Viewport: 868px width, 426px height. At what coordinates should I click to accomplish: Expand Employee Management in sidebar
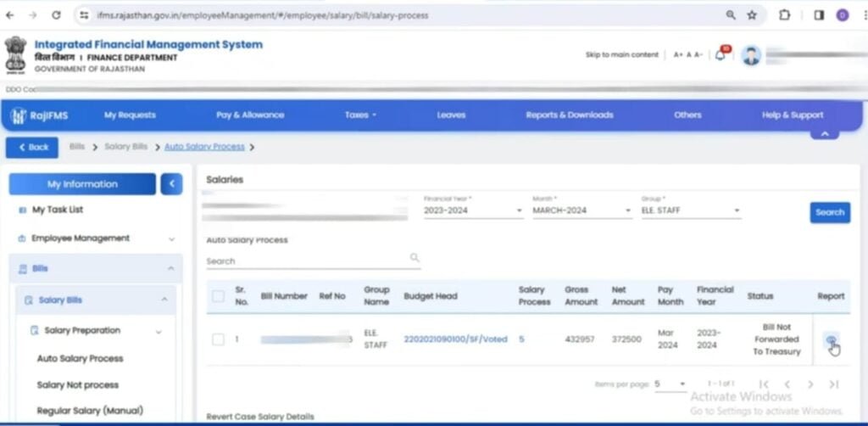pos(95,238)
